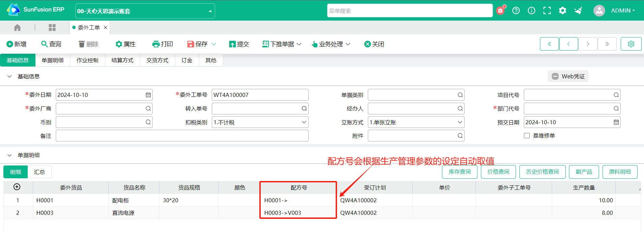This screenshot has width=644, height=232.
Task: Collapse the 基础信息 section
Action: [9, 77]
